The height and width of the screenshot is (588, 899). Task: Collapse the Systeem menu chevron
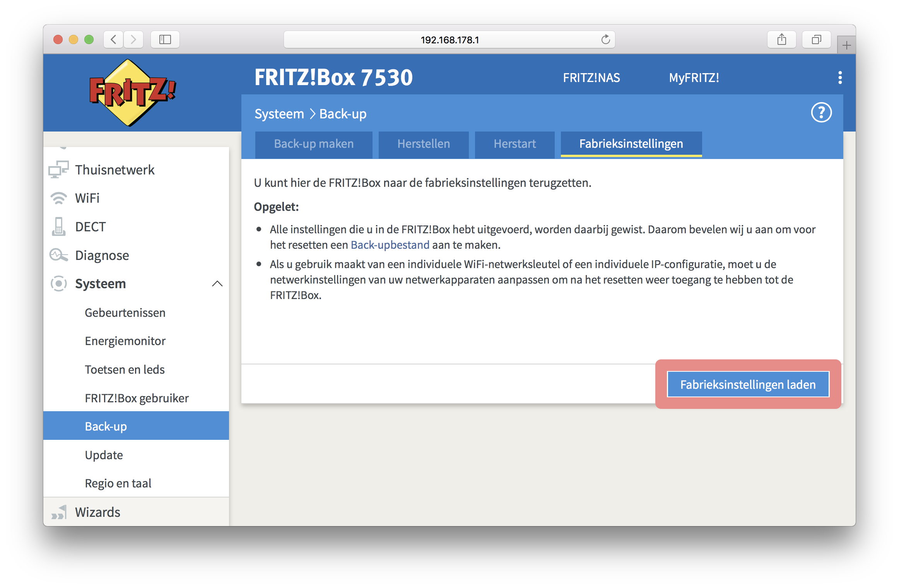pyautogui.click(x=217, y=284)
